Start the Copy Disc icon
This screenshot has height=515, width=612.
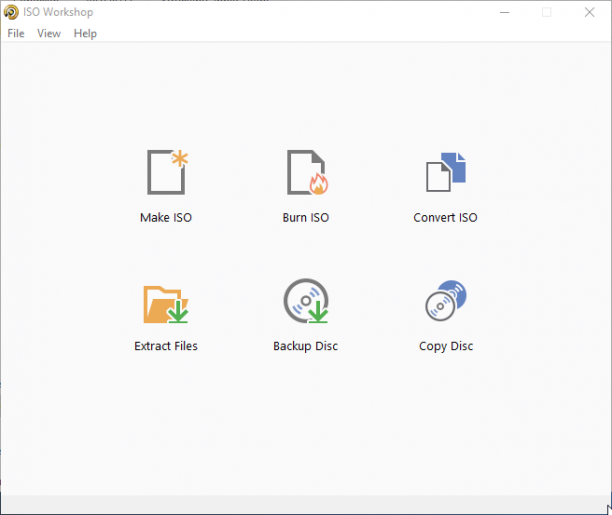pos(446,301)
